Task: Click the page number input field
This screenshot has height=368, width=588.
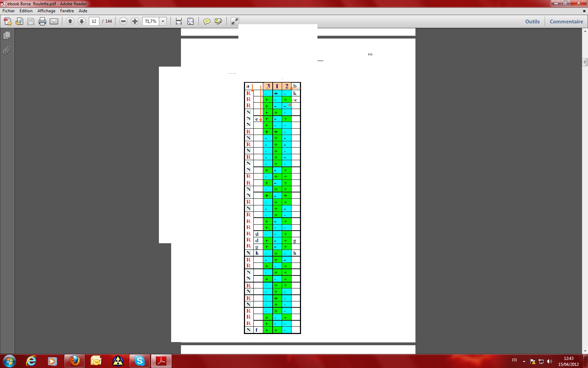Action: tap(94, 21)
